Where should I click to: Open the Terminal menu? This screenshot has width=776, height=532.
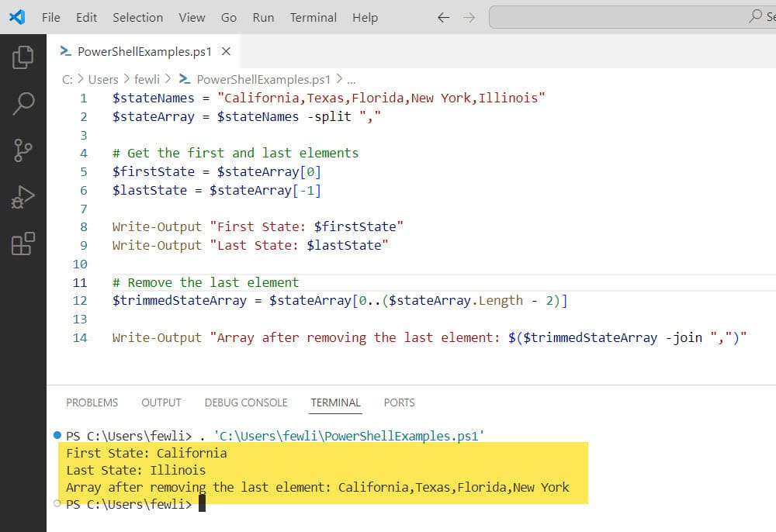point(313,17)
